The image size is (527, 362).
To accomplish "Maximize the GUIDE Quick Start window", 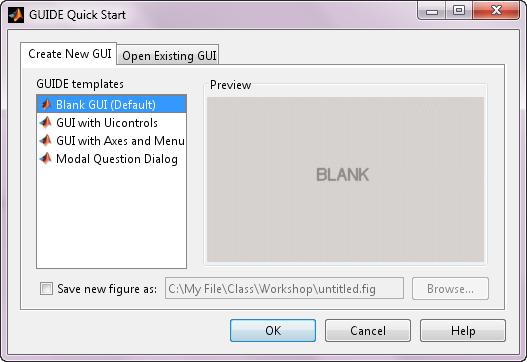I will click(x=459, y=11).
